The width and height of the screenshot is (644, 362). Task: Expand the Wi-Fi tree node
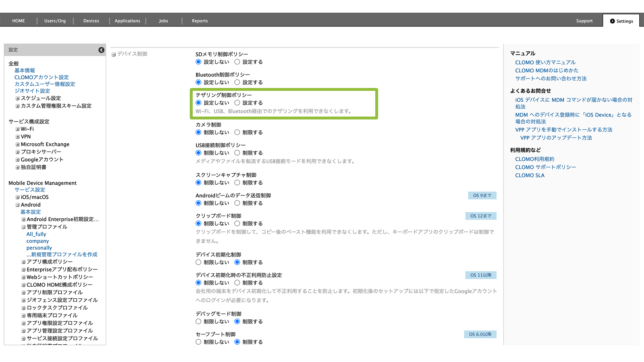(x=17, y=129)
